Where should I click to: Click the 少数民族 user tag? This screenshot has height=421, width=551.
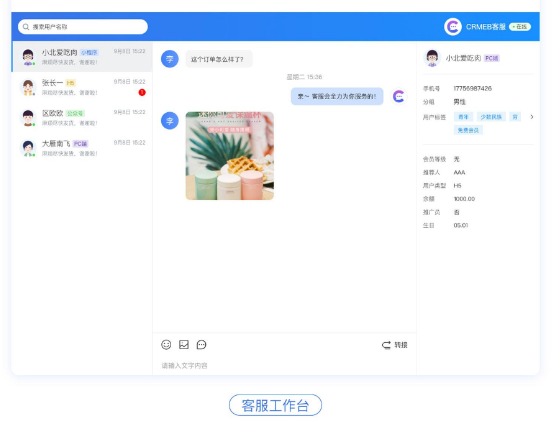click(491, 117)
